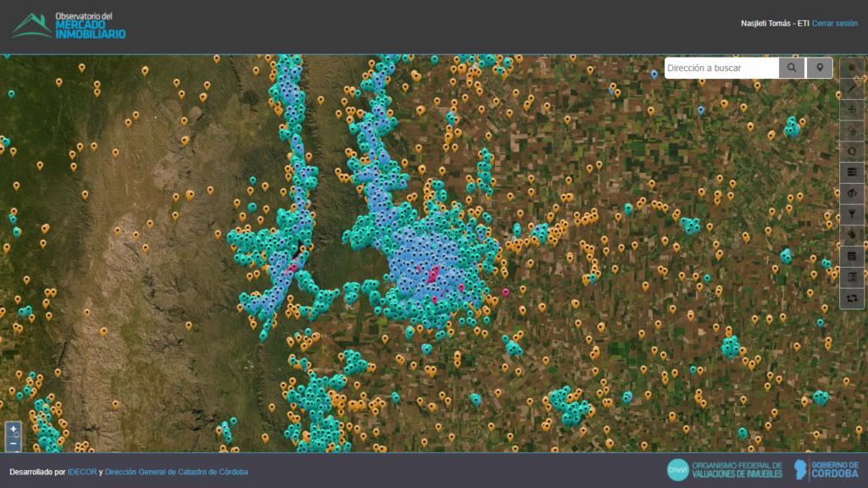Viewport: 868px width, 488px height.
Task: Toggle the crossed-eye visibility tool
Action: click(x=852, y=194)
